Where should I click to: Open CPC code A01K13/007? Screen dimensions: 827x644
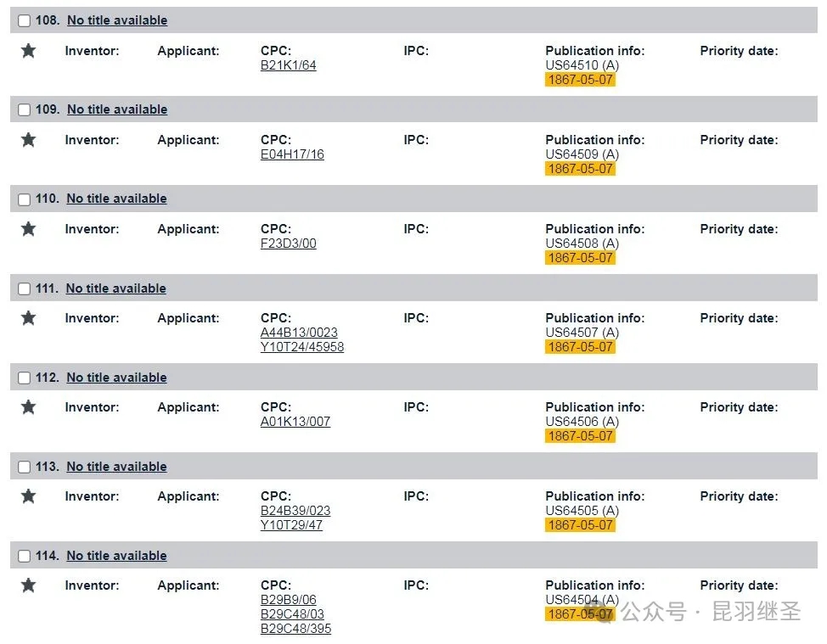[295, 422]
